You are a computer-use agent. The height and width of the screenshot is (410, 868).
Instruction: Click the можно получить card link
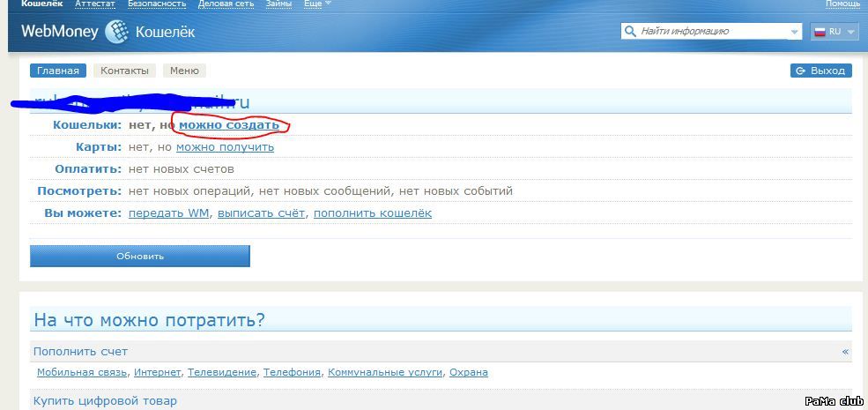click(x=225, y=147)
